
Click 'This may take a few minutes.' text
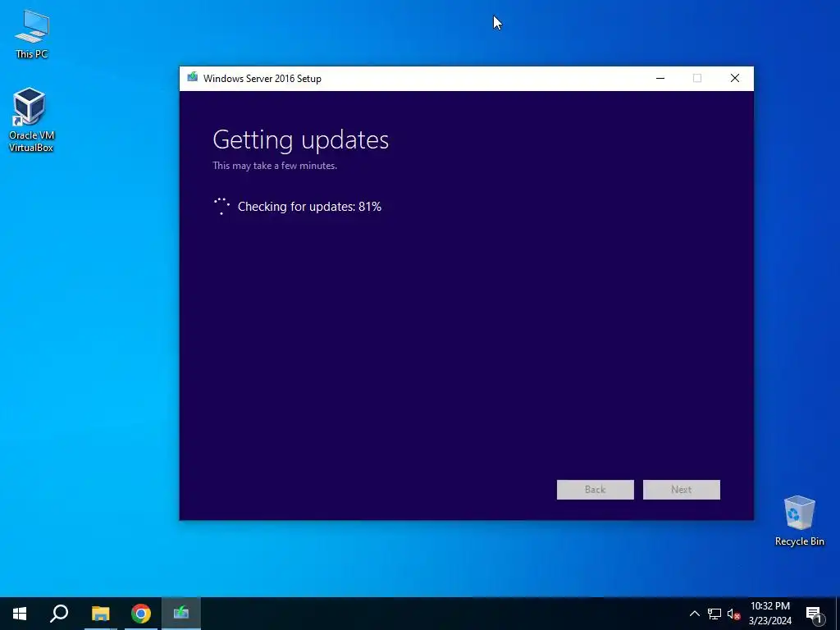(x=275, y=166)
